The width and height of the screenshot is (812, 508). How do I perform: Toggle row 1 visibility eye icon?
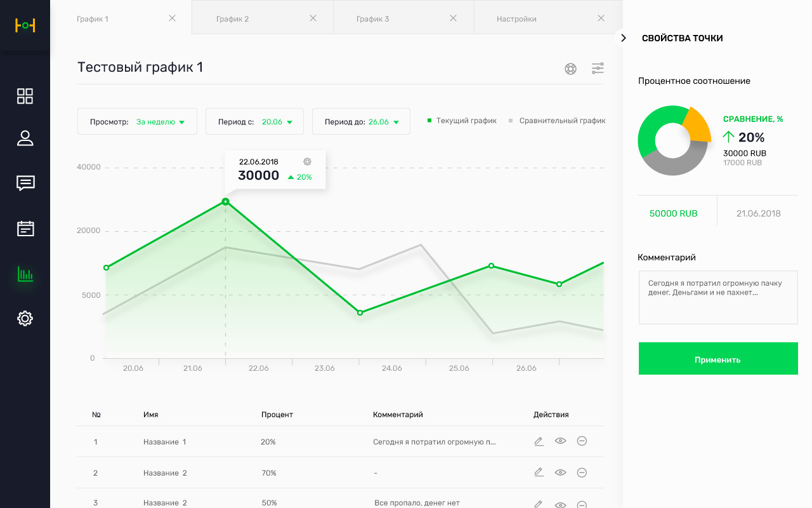click(x=560, y=441)
